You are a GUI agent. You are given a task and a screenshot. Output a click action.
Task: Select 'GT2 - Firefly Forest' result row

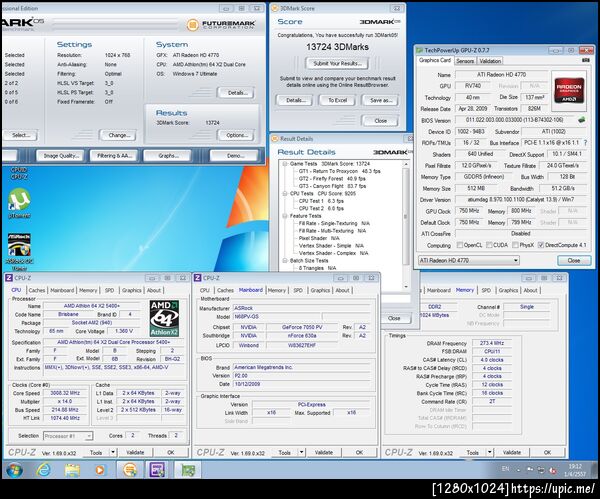[x=332, y=179]
